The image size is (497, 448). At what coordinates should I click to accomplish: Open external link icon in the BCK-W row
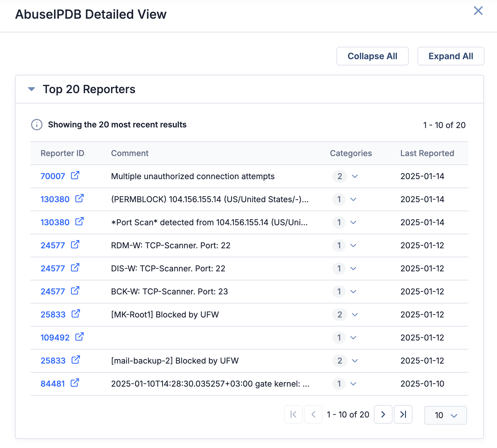tap(75, 291)
